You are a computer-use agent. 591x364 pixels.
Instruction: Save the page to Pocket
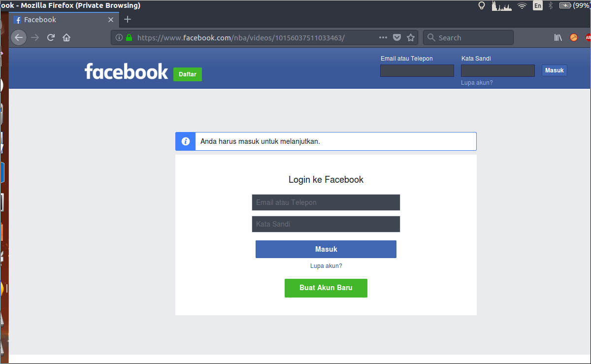coord(397,37)
